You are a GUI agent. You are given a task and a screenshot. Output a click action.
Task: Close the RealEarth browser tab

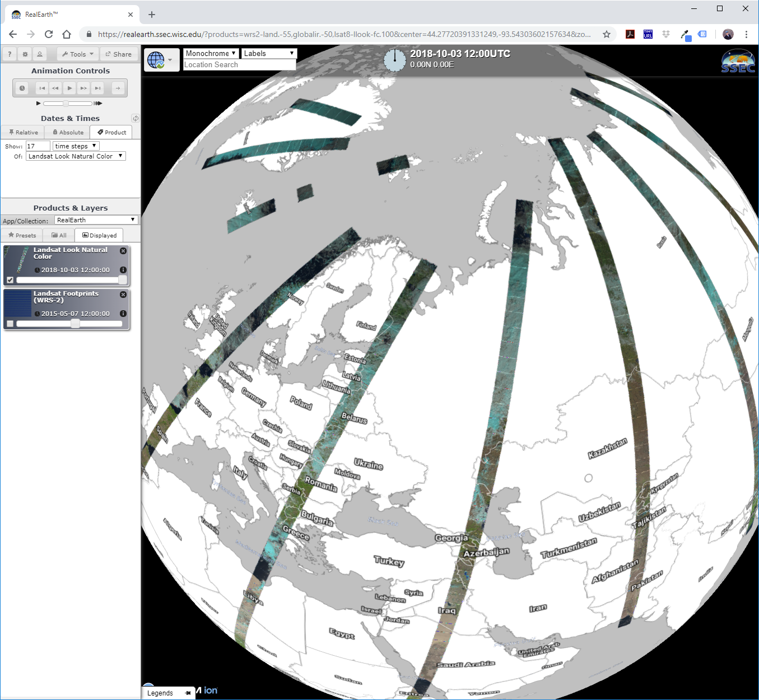tap(131, 15)
